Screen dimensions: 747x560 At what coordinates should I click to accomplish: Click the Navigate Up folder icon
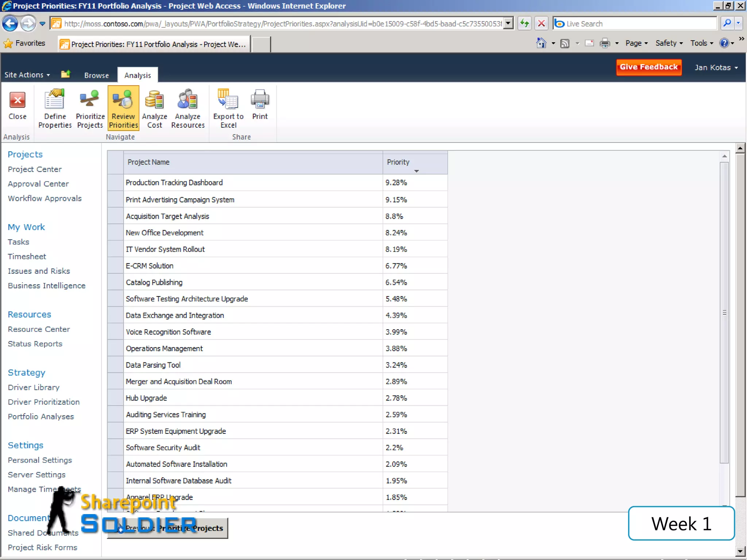[x=66, y=74]
